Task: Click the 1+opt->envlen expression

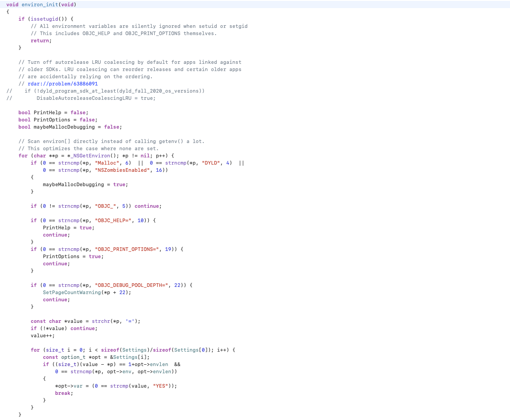Action: [148, 364]
